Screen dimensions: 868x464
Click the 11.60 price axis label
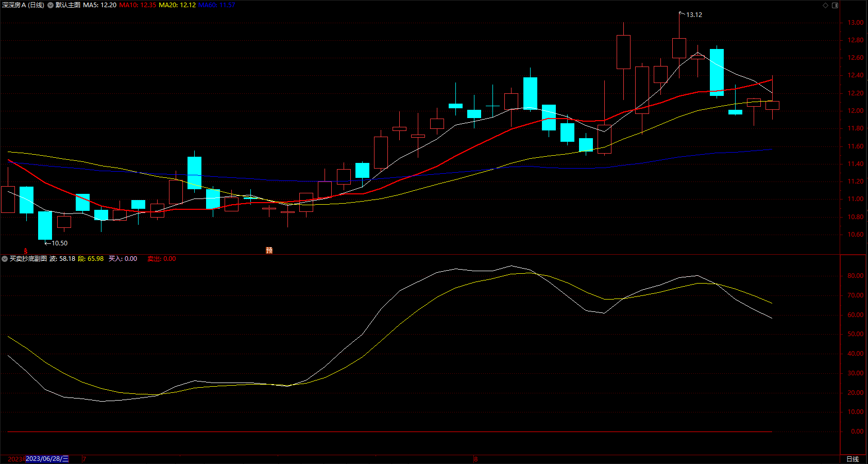(856, 146)
